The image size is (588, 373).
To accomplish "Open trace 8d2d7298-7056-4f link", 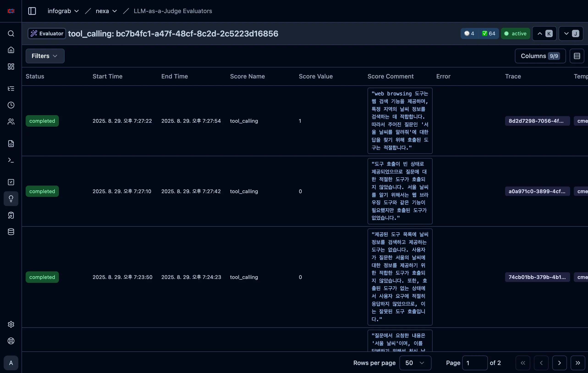I will [x=537, y=121].
